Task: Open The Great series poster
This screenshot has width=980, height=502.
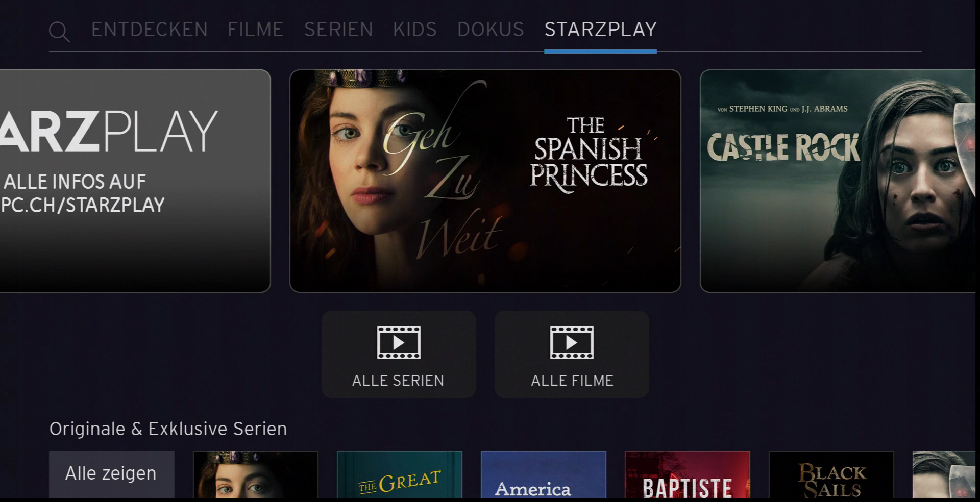Action: click(400, 474)
